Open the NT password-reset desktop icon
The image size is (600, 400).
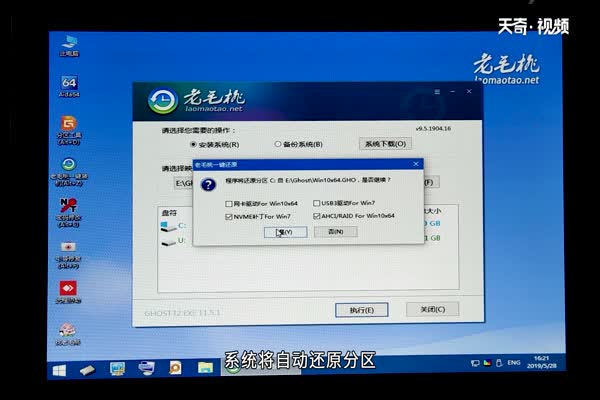pyautogui.click(x=68, y=212)
